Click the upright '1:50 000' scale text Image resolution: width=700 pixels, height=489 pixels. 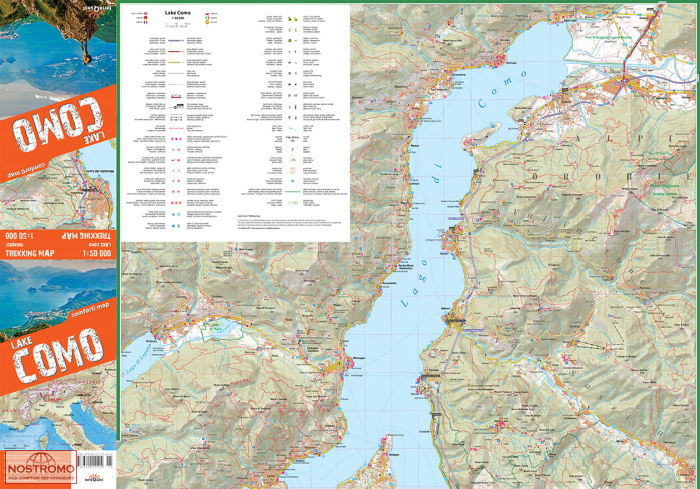(x=96, y=253)
